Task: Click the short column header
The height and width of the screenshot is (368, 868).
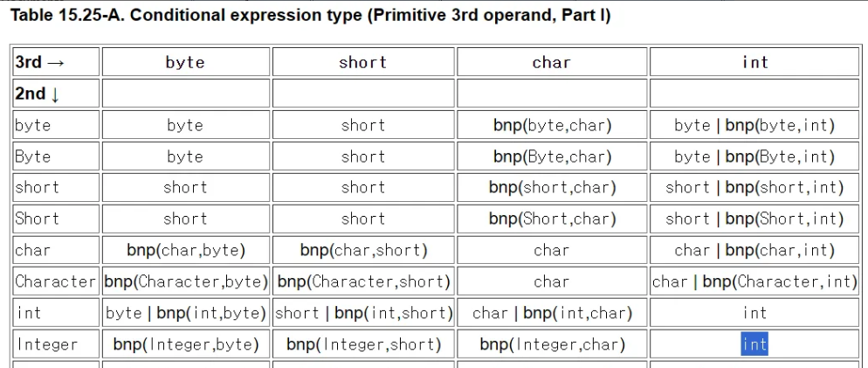Action: pyautogui.click(x=362, y=61)
